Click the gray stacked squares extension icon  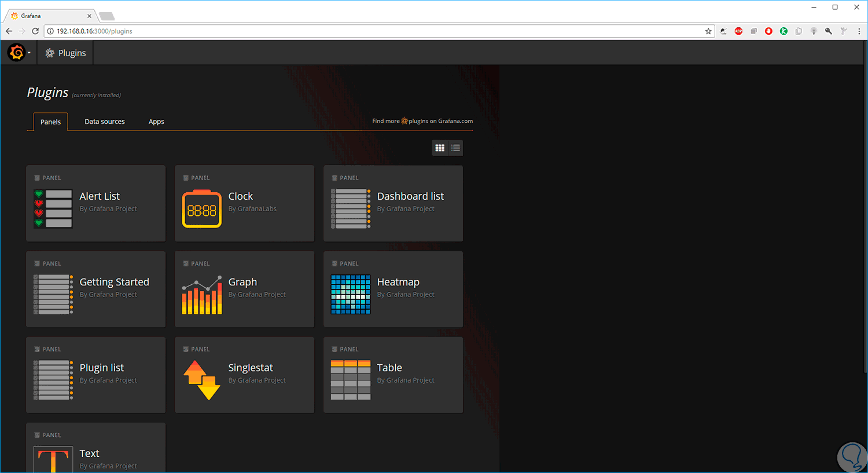point(753,31)
